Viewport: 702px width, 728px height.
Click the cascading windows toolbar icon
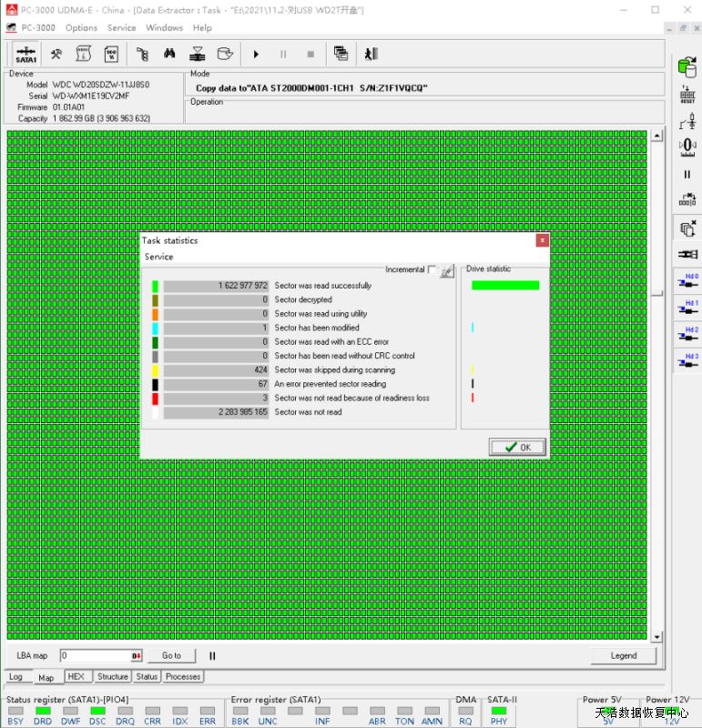click(341, 54)
